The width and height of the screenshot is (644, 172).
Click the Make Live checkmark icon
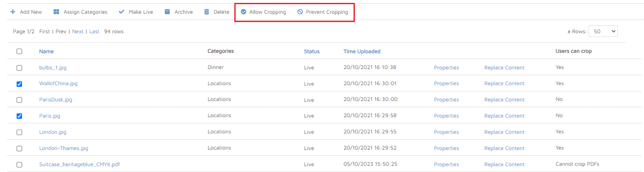[122, 12]
